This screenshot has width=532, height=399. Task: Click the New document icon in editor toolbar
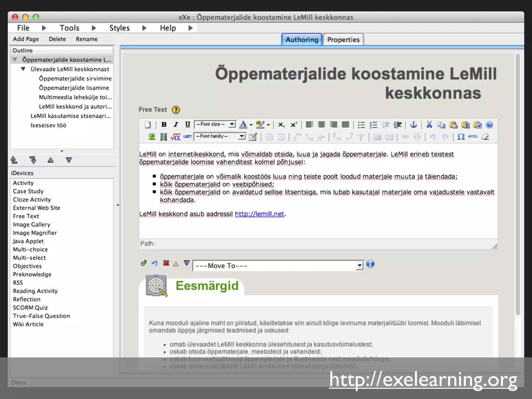(x=148, y=125)
